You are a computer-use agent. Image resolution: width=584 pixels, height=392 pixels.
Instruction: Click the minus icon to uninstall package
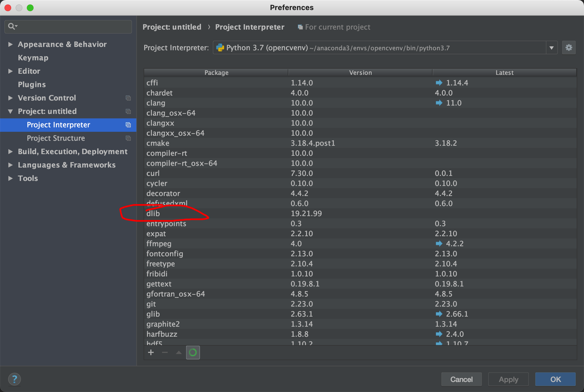[165, 352]
